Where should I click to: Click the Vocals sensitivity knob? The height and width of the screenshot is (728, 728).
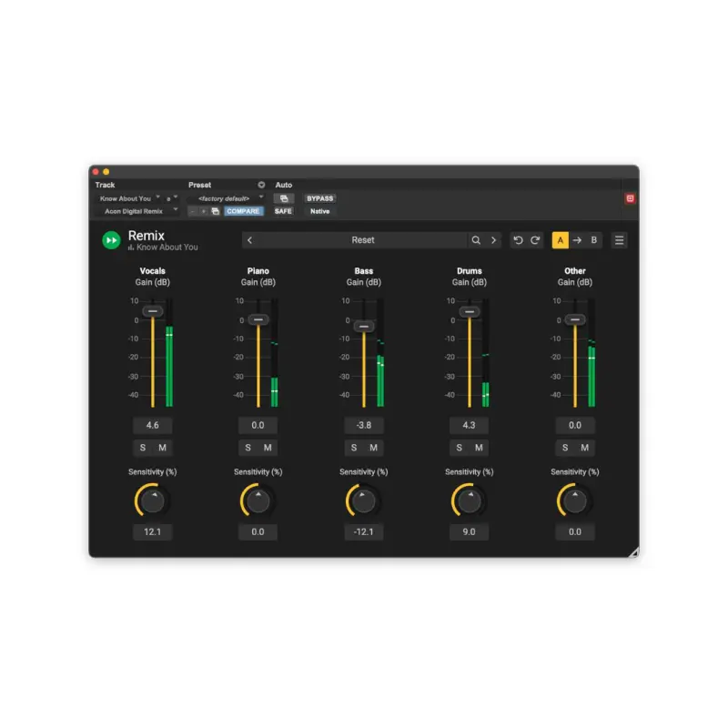pyautogui.click(x=152, y=501)
